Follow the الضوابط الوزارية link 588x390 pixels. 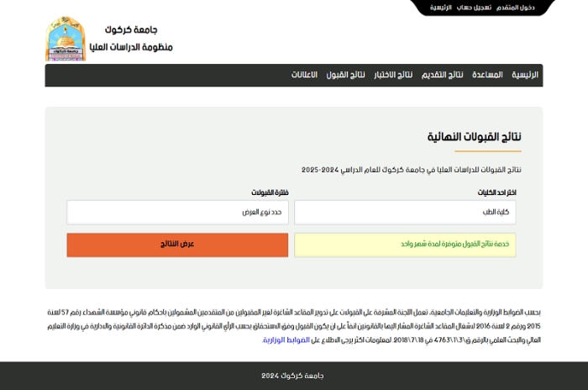pos(286,340)
